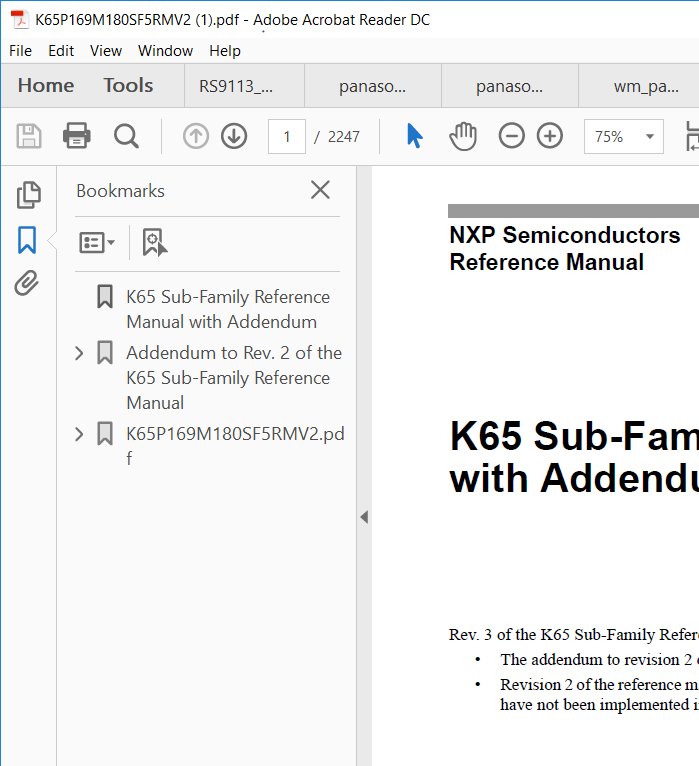Viewport: 699px width, 766px height.
Task: Open bookmark Options list menu
Action: tap(97, 242)
